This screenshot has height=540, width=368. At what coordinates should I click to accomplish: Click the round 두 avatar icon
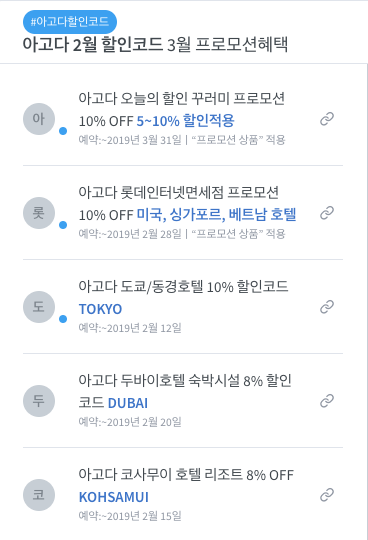(39, 401)
